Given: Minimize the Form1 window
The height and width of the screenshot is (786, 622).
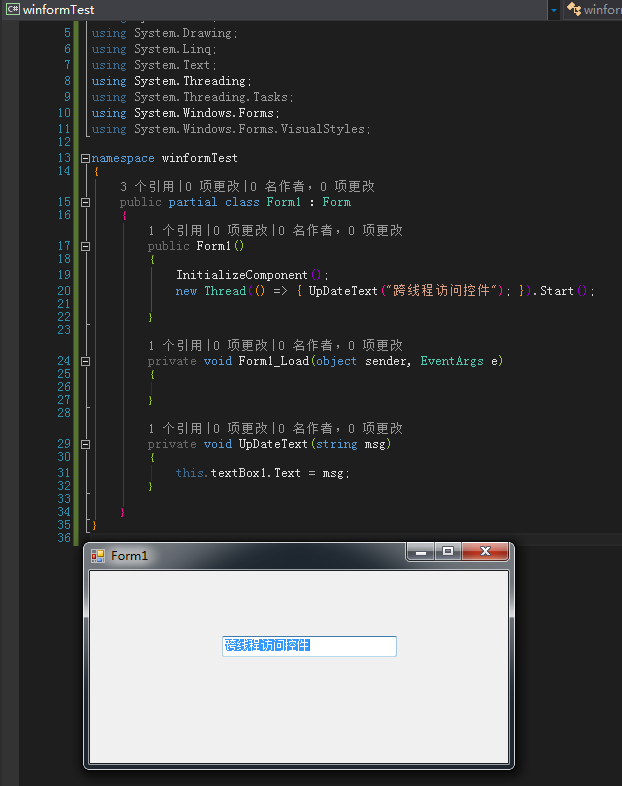Looking at the screenshot, I should click(421, 552).
